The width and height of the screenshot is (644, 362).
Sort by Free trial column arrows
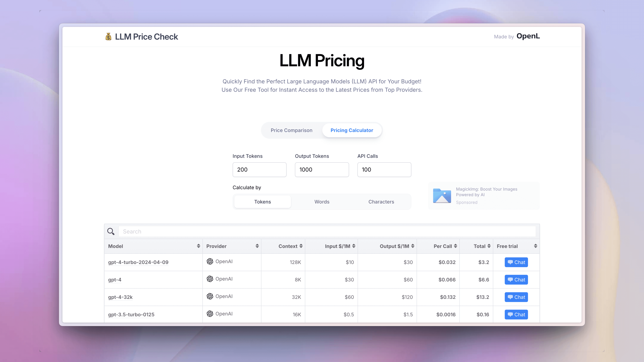[x=535, y=246]
